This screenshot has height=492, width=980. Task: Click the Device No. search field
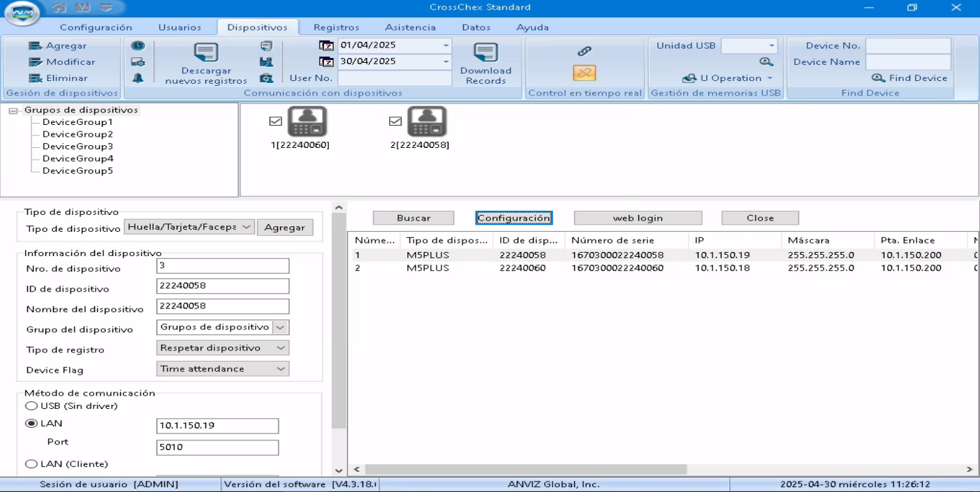[x=908, y=45]
